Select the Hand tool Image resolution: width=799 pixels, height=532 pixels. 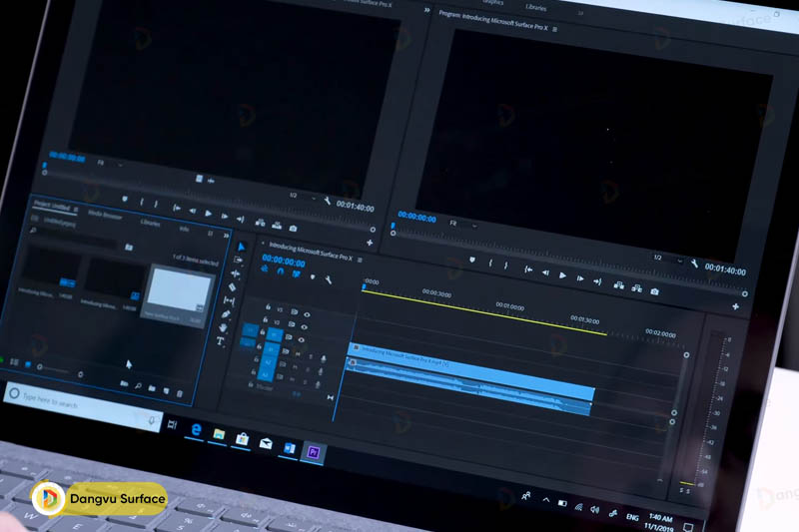click(x=224, y=327)
